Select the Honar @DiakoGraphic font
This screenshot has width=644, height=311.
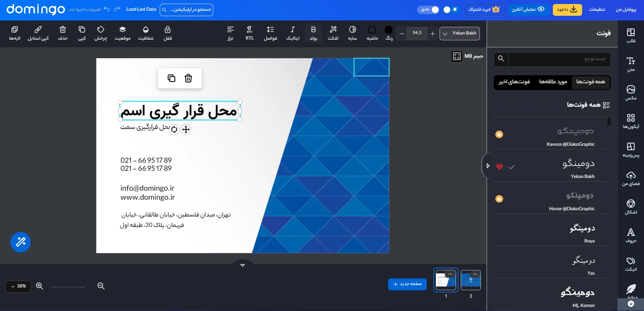pos(552,198)
